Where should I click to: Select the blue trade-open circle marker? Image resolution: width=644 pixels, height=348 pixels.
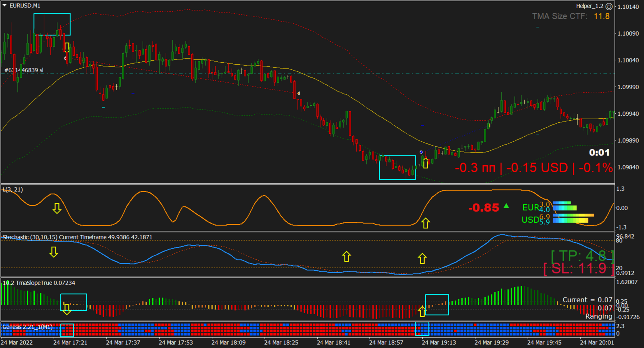point(421,152)
